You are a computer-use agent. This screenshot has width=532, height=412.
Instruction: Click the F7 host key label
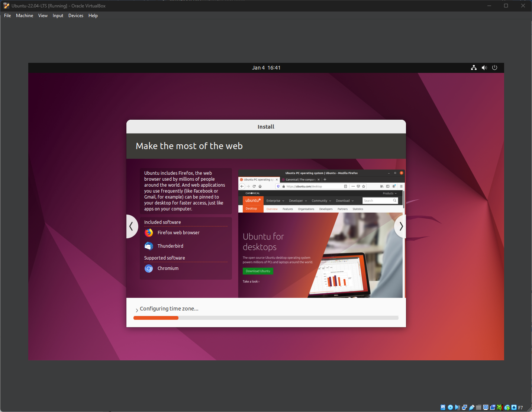coord(520,408)
